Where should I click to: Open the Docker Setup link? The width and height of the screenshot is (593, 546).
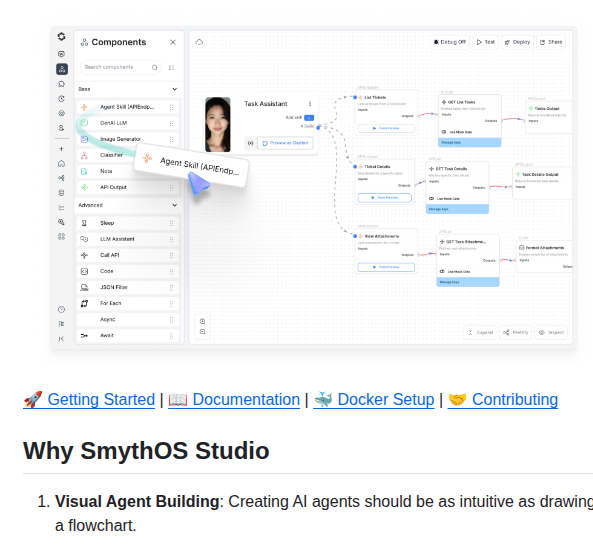point(374,400)
